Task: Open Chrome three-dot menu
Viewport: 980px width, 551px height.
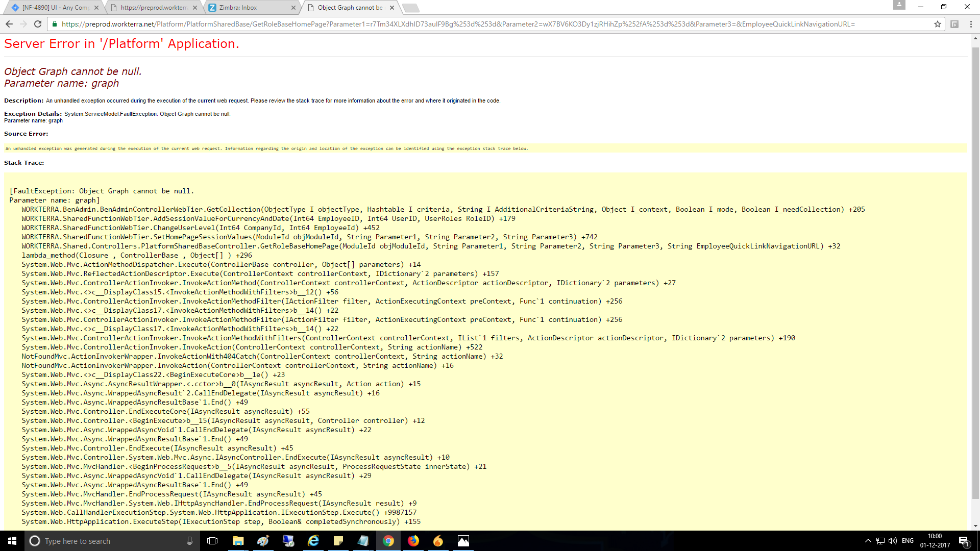Action: pyautogui.click(x=971, y=24)
